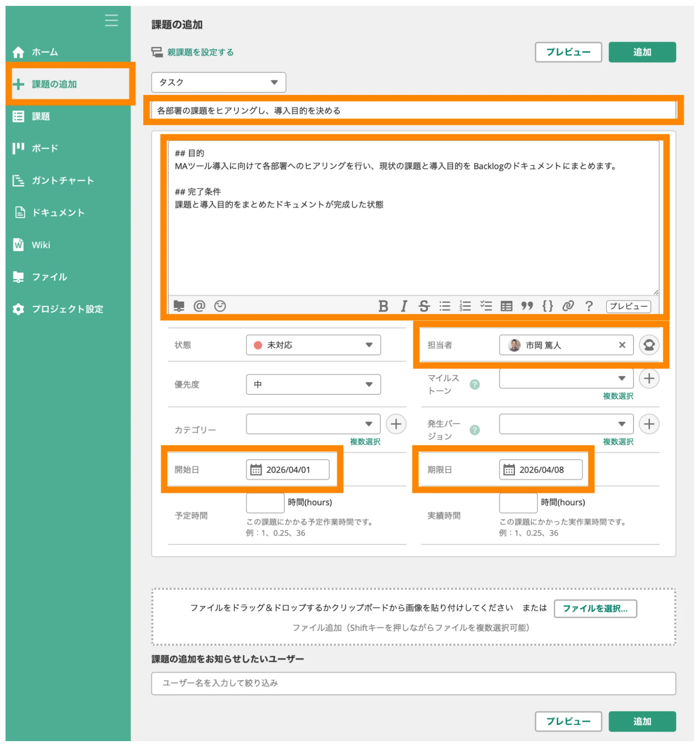Click the @ mention icon
This screenshot has height=747, width=700.
point(199,306)
